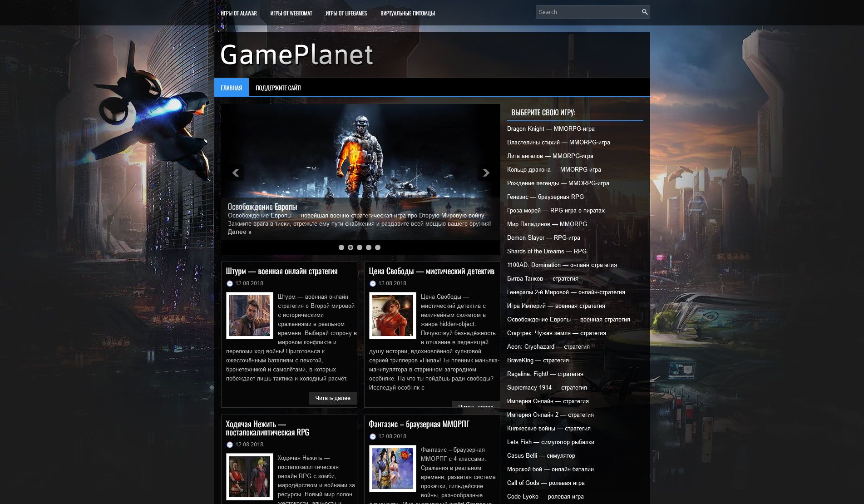Click the GamePlanet site logo

(296, 55)
